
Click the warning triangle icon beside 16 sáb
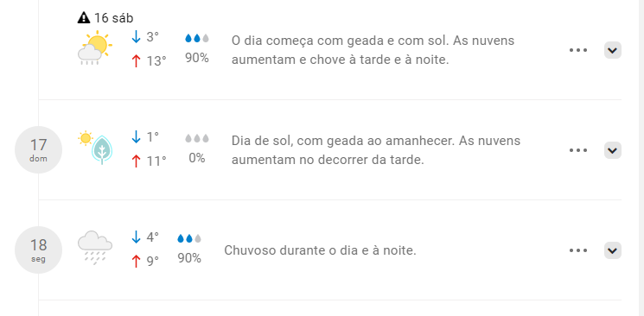coord(83,17)
